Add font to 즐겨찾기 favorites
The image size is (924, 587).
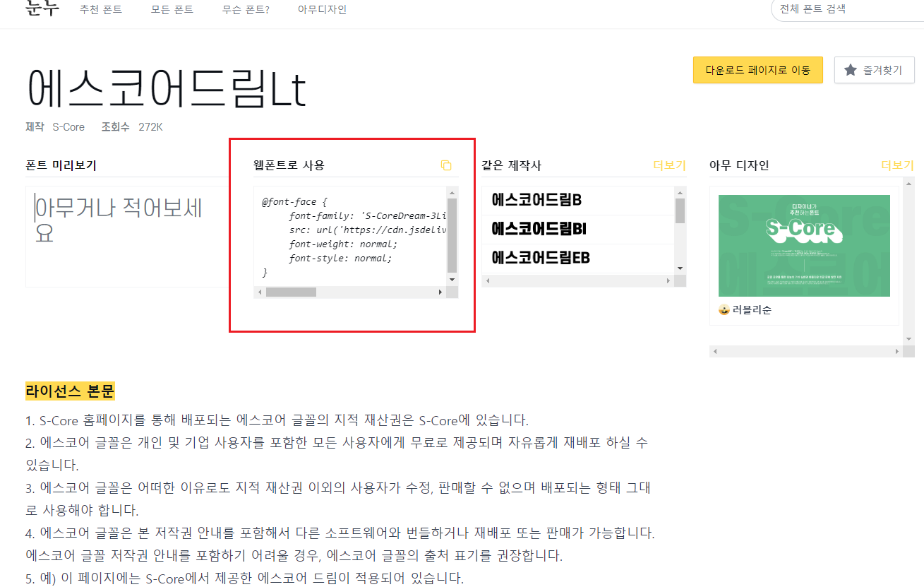(875, 70)
